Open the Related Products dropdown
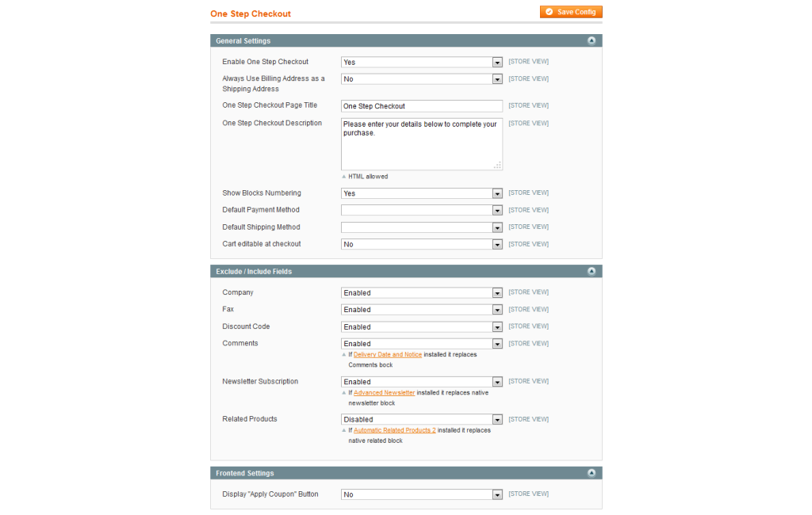The width and height of the screenshot is (812, 515). (x=422, y=420)
